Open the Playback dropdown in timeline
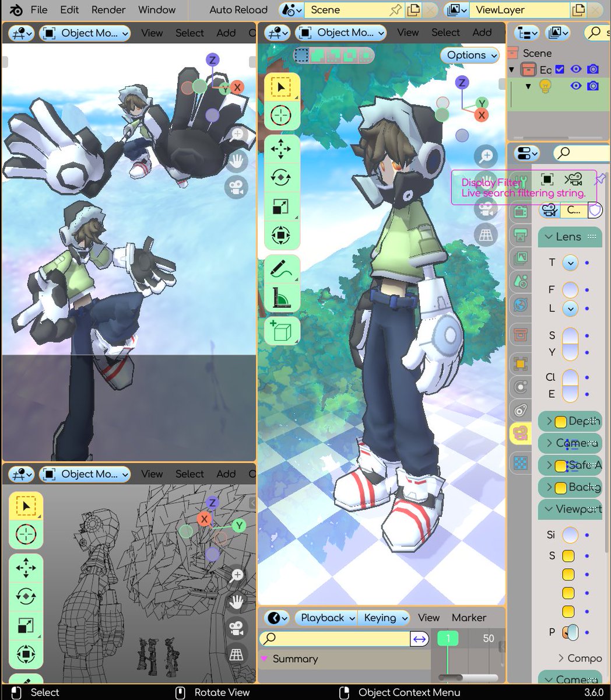611x700 pixels. 327,618
